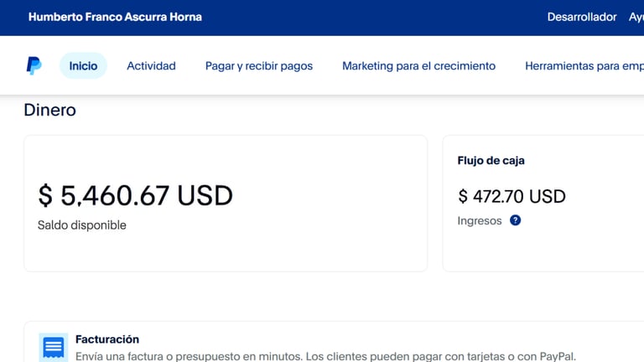This screenshot has height=362, width=644.
Task: Click account name Humberto Franco Ascurra Horna
Action: click(x=115, y=17)
